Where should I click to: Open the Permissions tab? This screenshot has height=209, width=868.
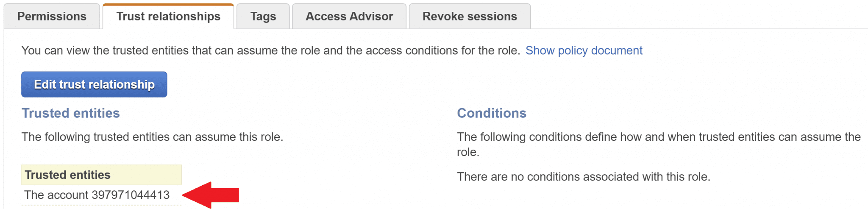point(52,17)
